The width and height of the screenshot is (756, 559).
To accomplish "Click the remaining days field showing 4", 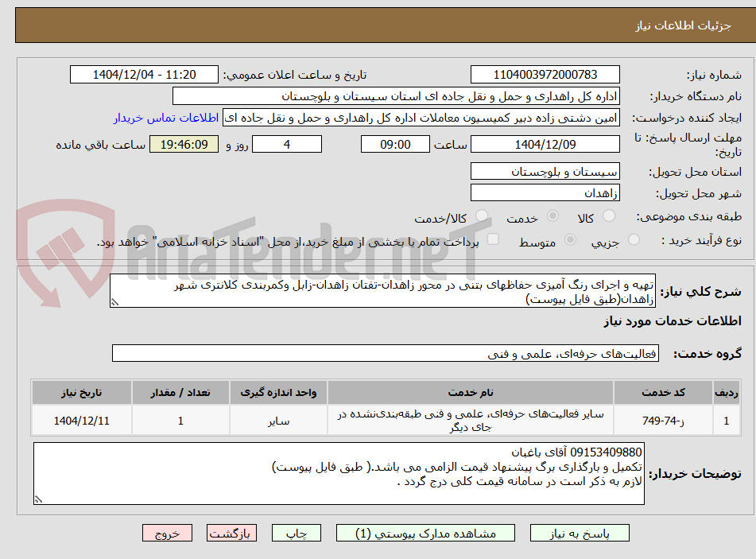I will click(x=287, y=144).
